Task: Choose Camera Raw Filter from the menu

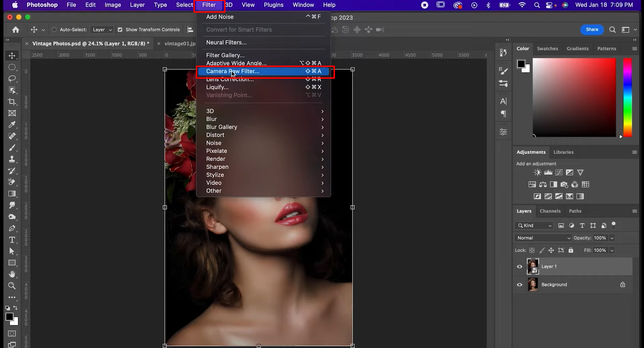Action: tap(233, 72)
